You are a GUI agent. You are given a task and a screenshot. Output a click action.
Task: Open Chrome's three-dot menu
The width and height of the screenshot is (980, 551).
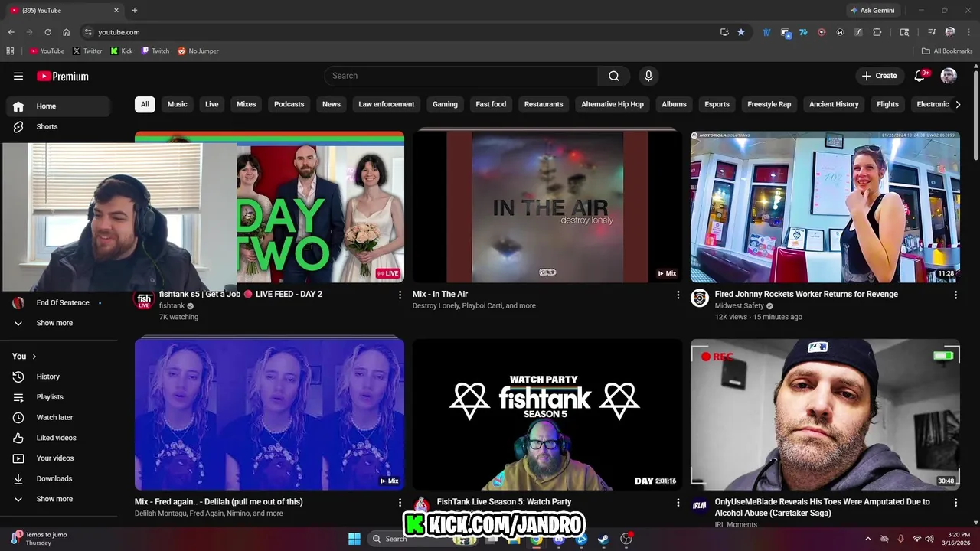[968, 32]
